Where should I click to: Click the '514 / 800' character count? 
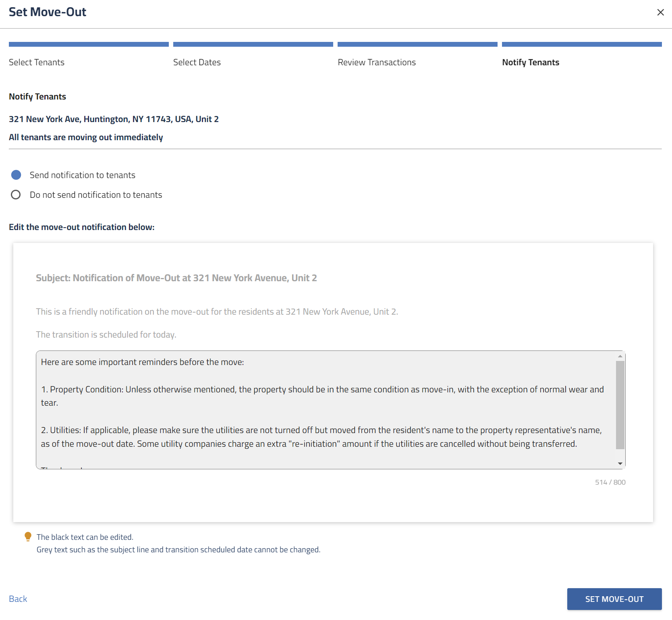tap(610, 482)
